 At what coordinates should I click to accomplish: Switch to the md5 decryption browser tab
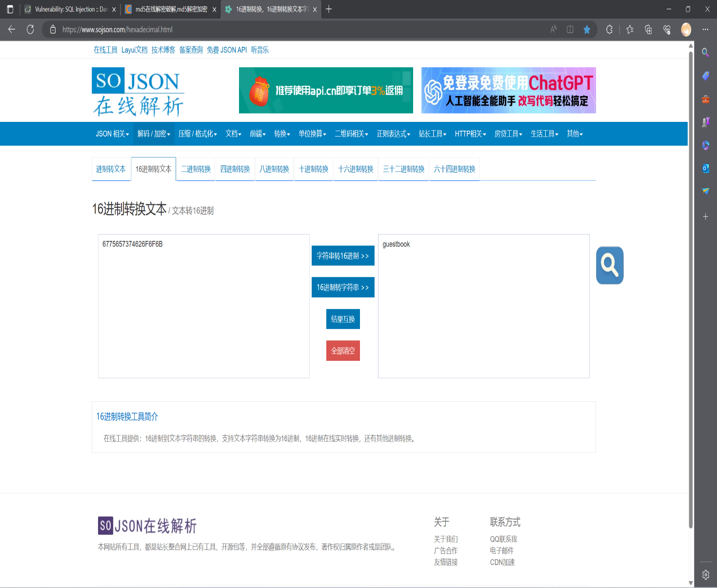[171, 9]
